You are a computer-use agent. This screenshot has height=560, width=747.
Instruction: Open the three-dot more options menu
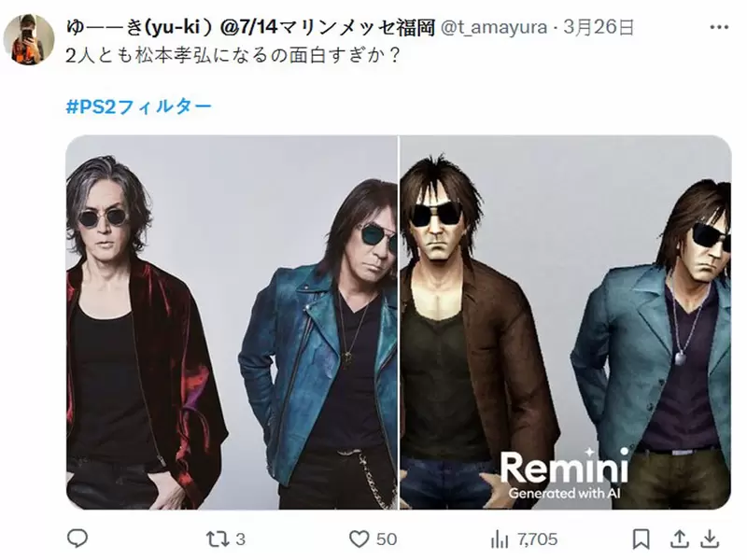click(719, 28)
